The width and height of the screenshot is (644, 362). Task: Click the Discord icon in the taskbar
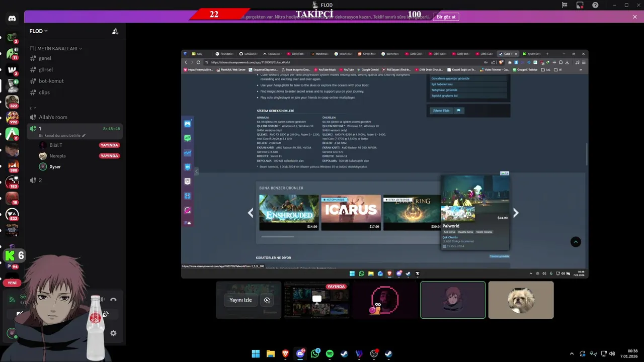tap(300, 353)
